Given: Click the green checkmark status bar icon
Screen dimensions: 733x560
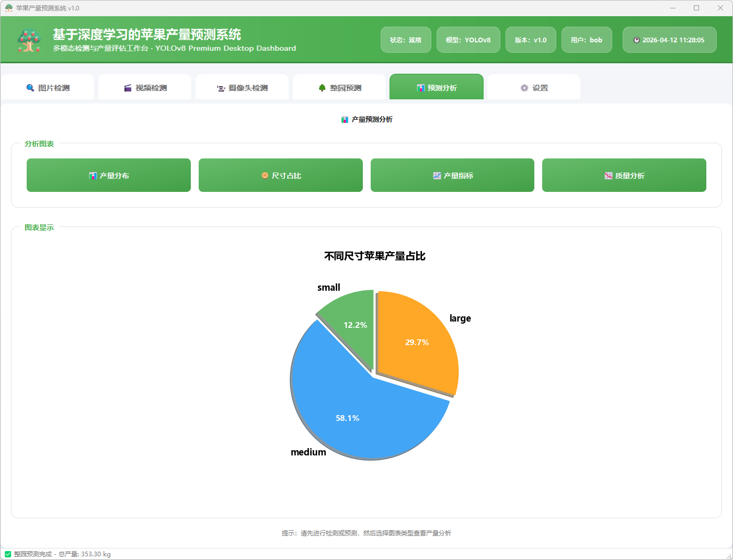Looking at the screenshot, I should point(8,554).
